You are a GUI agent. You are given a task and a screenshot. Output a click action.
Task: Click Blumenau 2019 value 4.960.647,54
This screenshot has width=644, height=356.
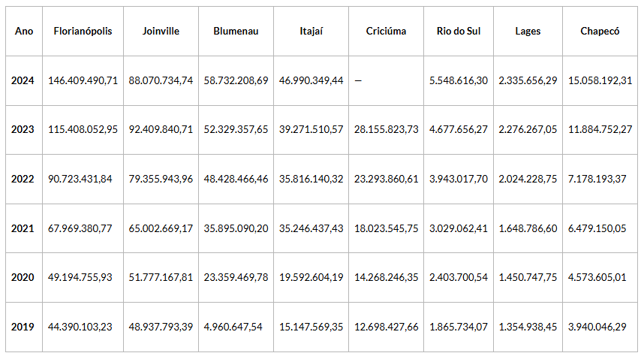(236, 327)
